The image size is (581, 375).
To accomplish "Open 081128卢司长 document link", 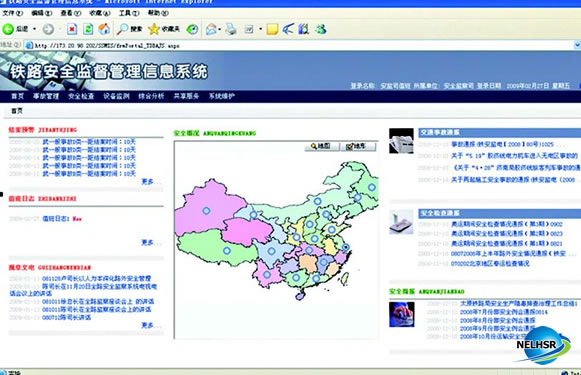I will [97, 278].
